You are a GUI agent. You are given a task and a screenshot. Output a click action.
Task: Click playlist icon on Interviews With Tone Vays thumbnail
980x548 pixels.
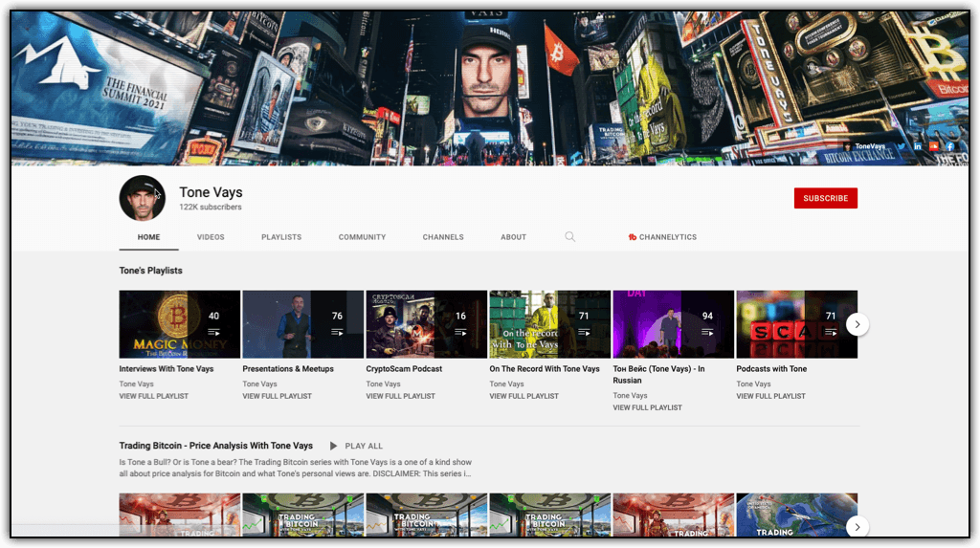(213, 333)
